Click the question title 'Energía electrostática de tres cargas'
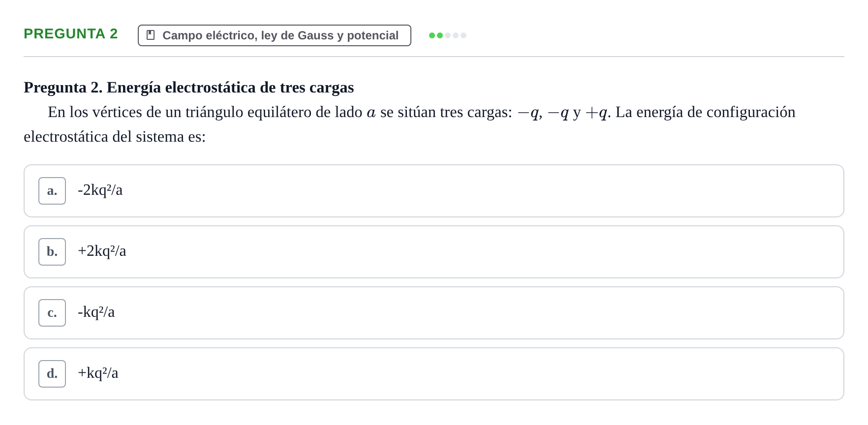Screen dimensions: 868x425 coord(230,88)
